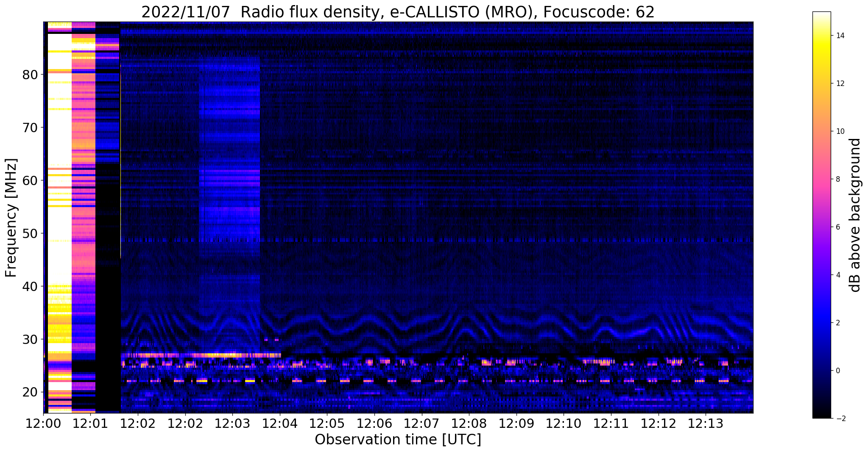Click the 30 tick on the frequency axis
The width and height of the screenshot is (868, 452).
[30, 339]
